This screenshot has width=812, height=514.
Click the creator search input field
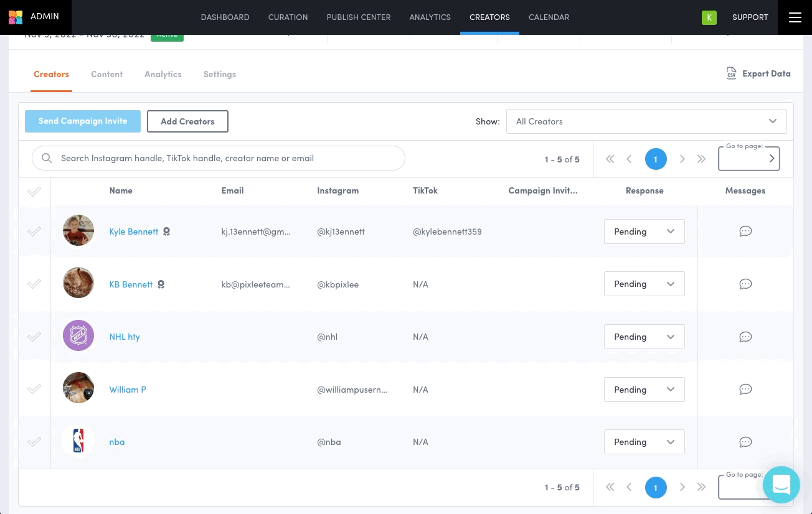[x=224, y=158]
